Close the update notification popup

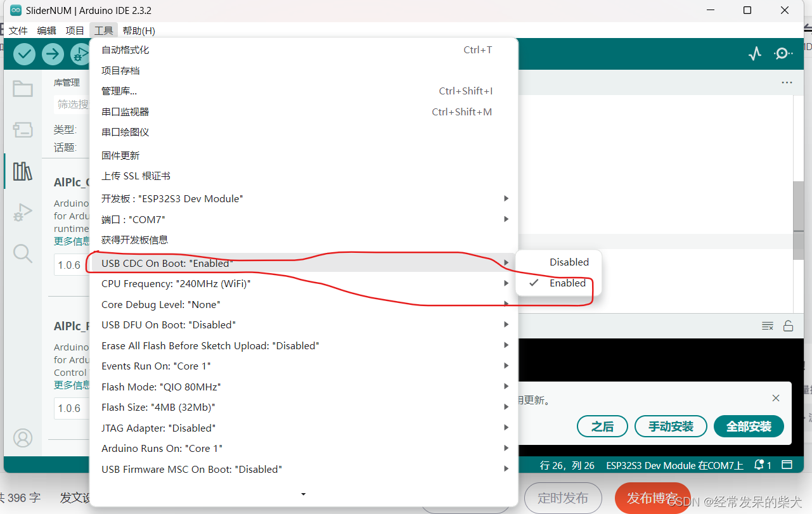(x=776, y=398)
